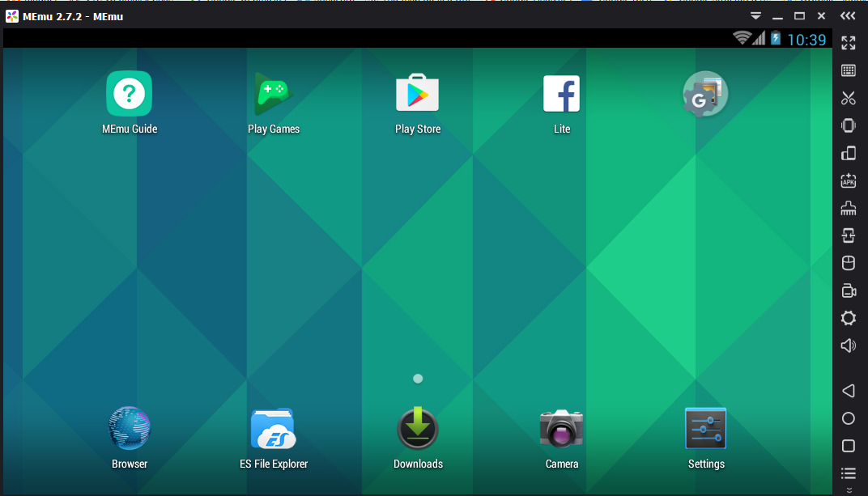The height and width of the screenshot is (496, 868).
Task: Click the sidebar icon above the video recorder
Action: click(848, 263)
